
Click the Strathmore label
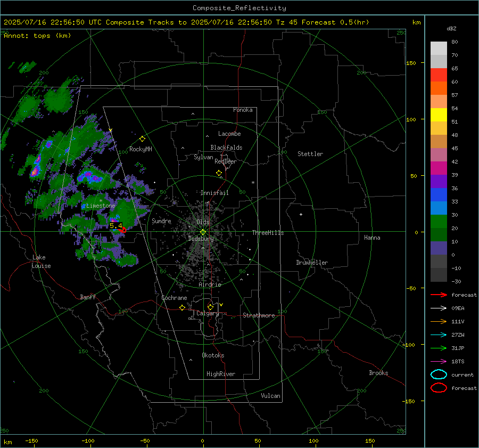tap(259, 315)
